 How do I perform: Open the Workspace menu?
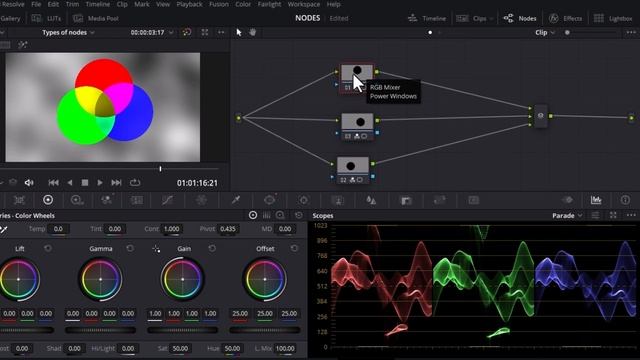pos(304,4)
